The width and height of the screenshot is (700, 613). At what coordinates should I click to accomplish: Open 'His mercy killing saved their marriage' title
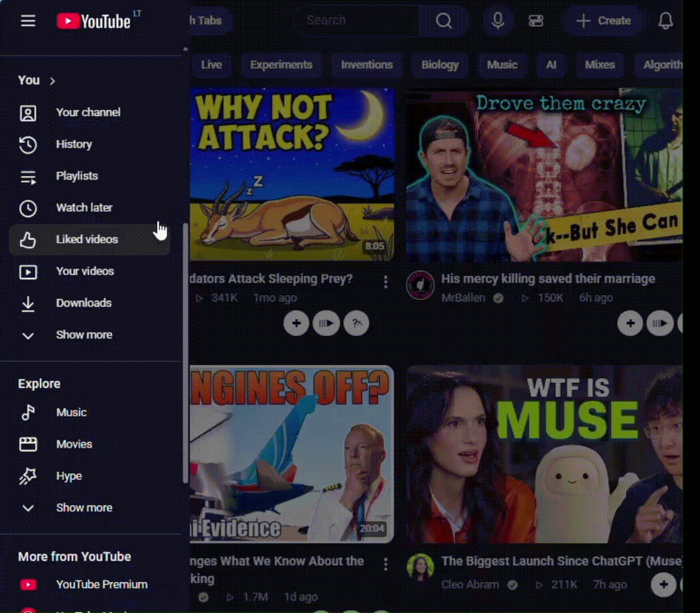point(548,279)
